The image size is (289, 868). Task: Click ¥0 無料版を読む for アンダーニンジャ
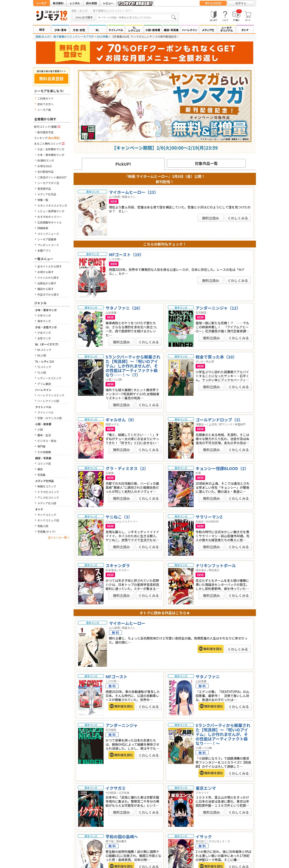pos(121,755)
